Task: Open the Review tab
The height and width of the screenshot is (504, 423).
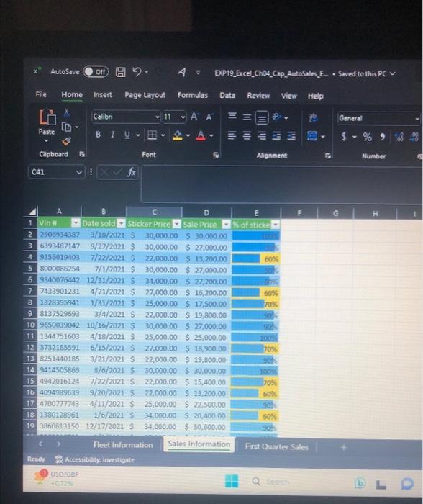Action: tap(258, 96)
